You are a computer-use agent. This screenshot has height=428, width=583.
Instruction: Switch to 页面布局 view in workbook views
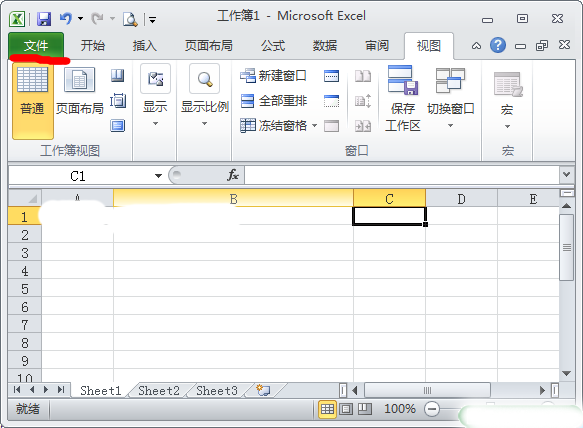[x=80, y=91]
